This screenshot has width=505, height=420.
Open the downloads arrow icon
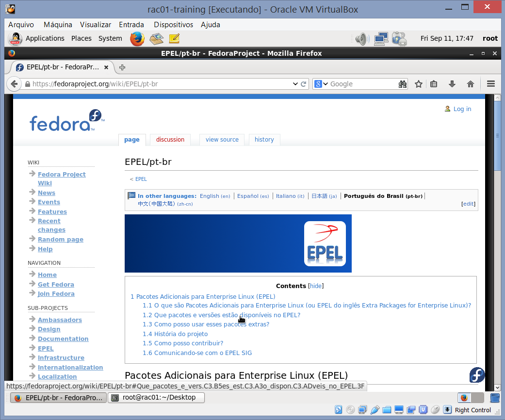452,84
